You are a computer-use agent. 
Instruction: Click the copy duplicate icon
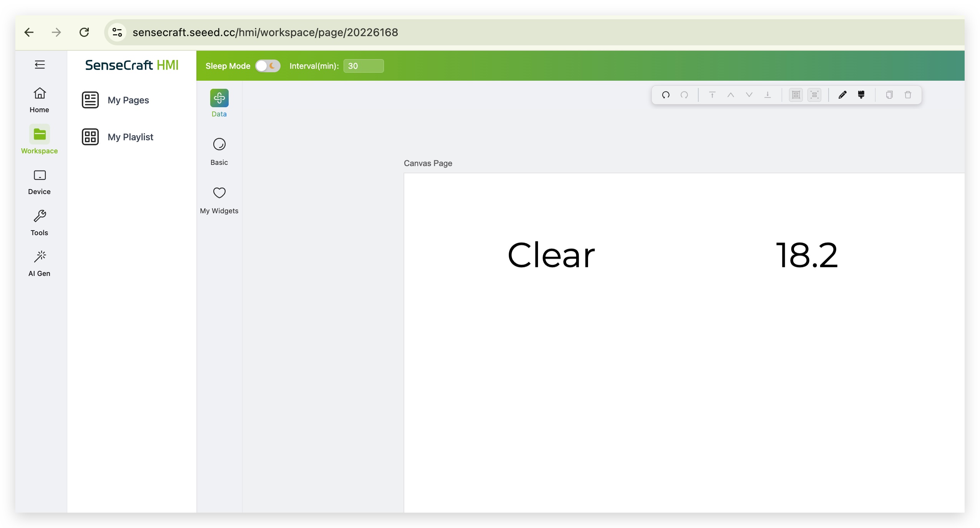point(889,95)
